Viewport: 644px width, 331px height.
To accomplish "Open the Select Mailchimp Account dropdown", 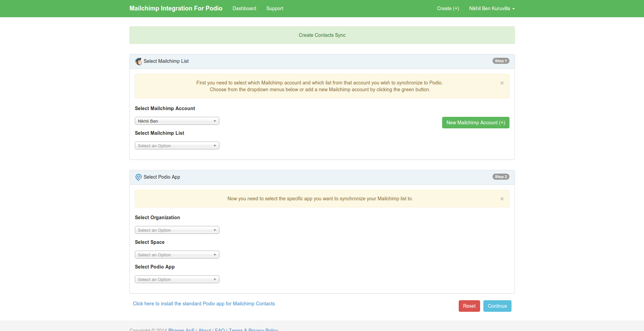I will (177, 121).
